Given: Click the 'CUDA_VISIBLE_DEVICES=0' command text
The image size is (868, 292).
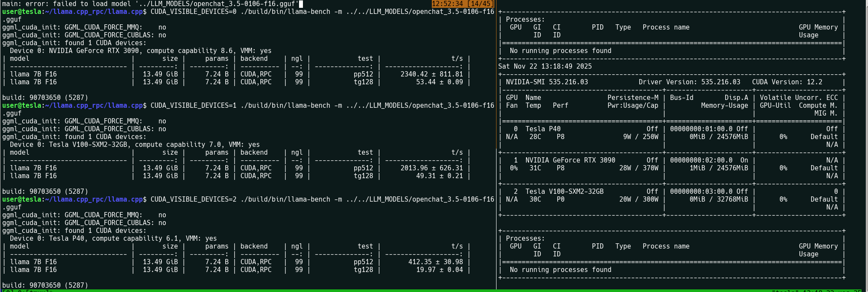Looking at the screenshot, I should (194, 12).
